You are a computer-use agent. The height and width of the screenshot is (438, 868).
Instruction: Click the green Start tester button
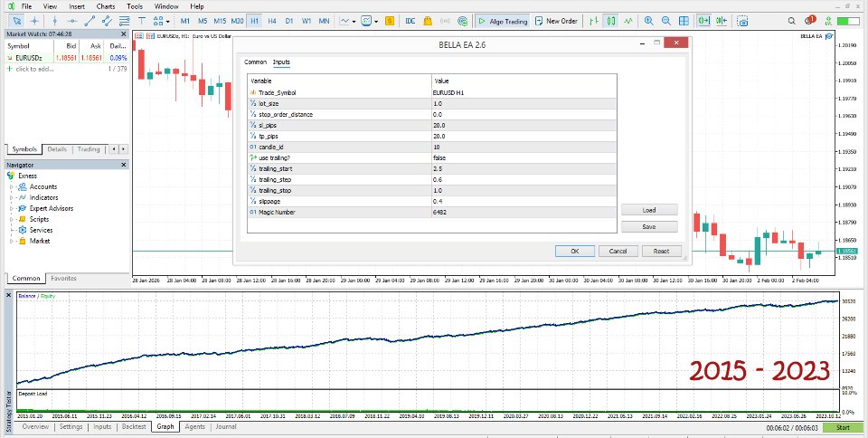pos(843,427)
